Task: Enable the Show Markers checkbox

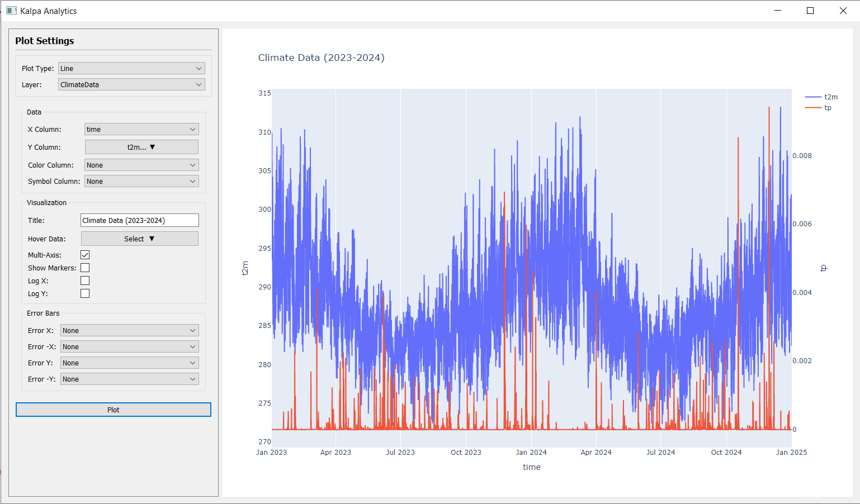Action: coord(85,268)
